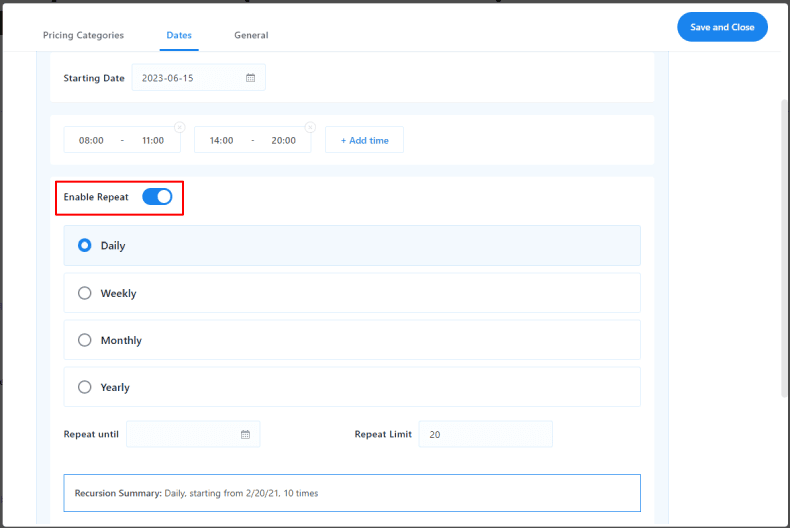Click the vertical scrollbar on the right
The image size is (790, 528).
(784, 248)
